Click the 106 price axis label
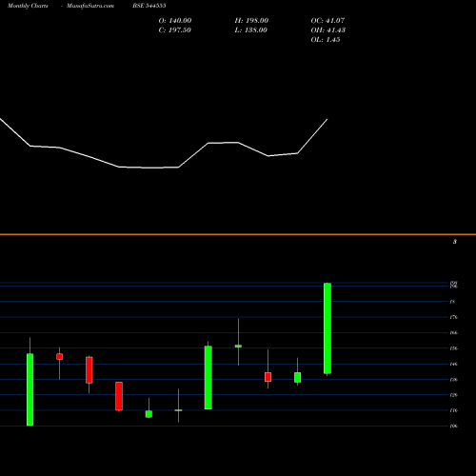This screenshot has height=476, width=476. pos(454,426)
